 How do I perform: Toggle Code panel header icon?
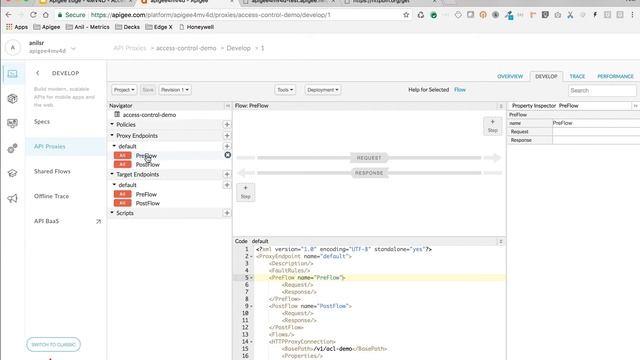pyautogui.click(x=501, y=242)
